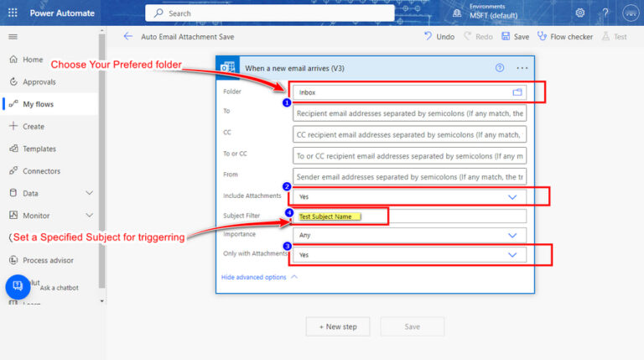Click the flow title Auto Email Attachment Save

187,37
